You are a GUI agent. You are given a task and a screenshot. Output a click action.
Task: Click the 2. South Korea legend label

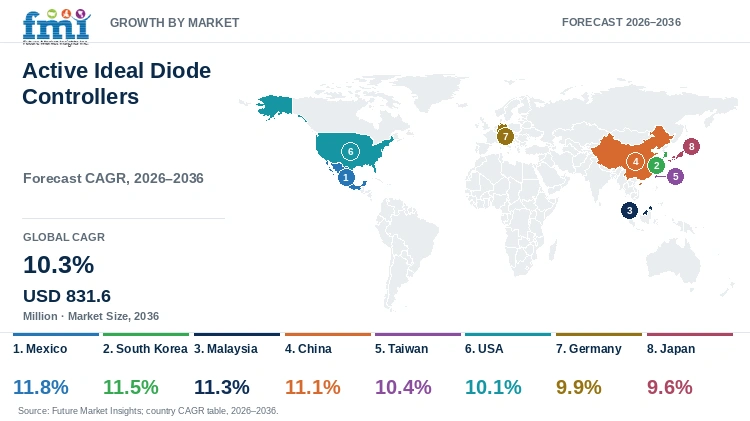point(145,349)
